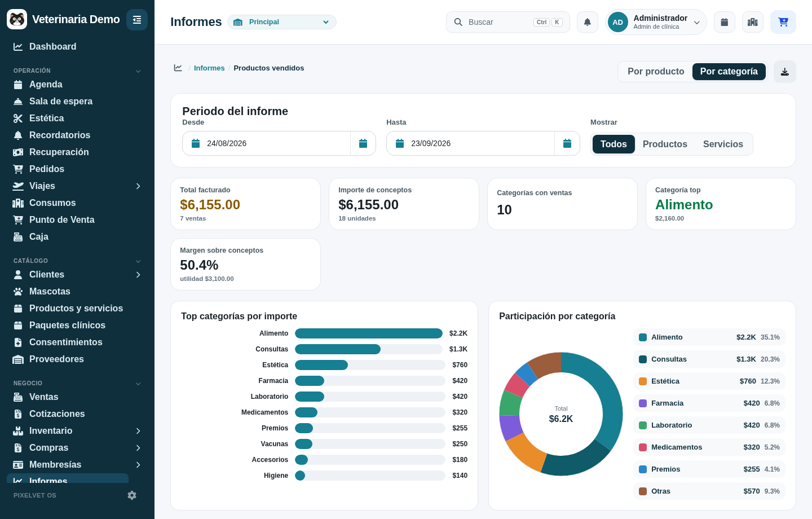Collapse sidebar with the menu toggle icon

pyautogui.click(x=137, y=20)
